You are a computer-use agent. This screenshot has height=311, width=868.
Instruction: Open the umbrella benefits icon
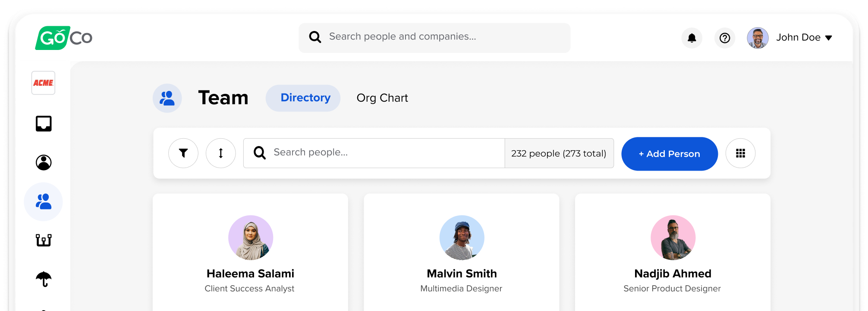(x=44, y=279)
